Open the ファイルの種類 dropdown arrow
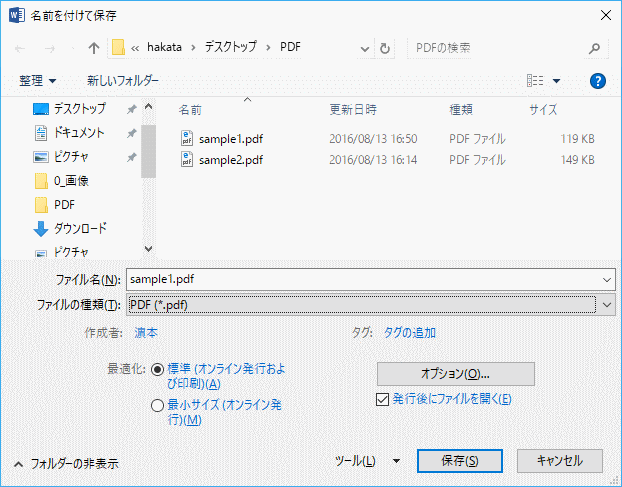622x487 pixels. pos(607,305)
